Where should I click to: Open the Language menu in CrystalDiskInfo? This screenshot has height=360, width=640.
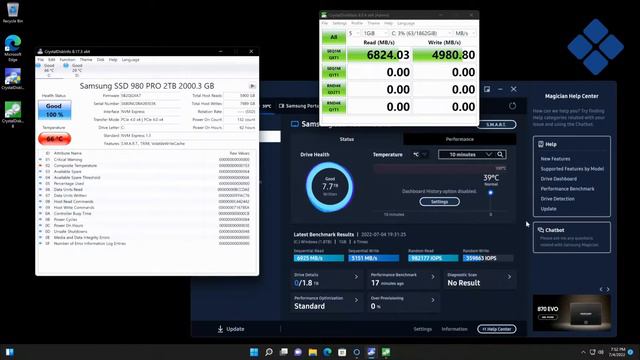131,60
